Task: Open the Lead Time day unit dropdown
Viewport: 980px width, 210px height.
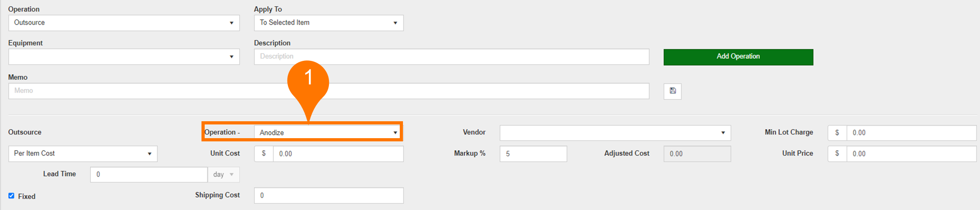Action: pyautogui.click(x=223, y=174)
